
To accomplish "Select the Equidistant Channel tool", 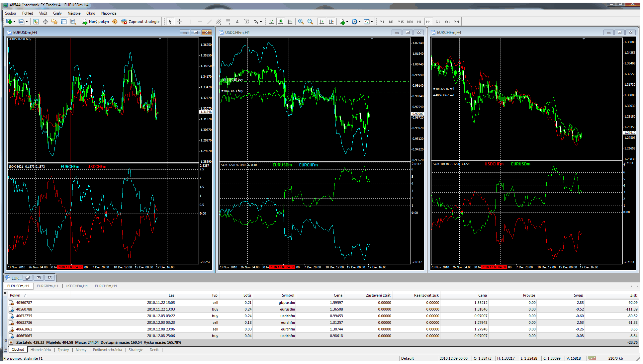I will click(x=219, y=22).
